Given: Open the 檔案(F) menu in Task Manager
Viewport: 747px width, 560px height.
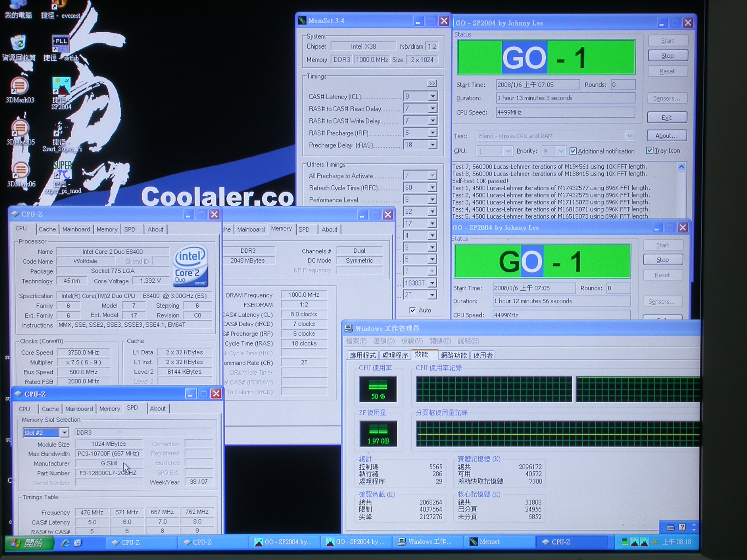Looking at the screenshot, I should (x=356, y=341).
